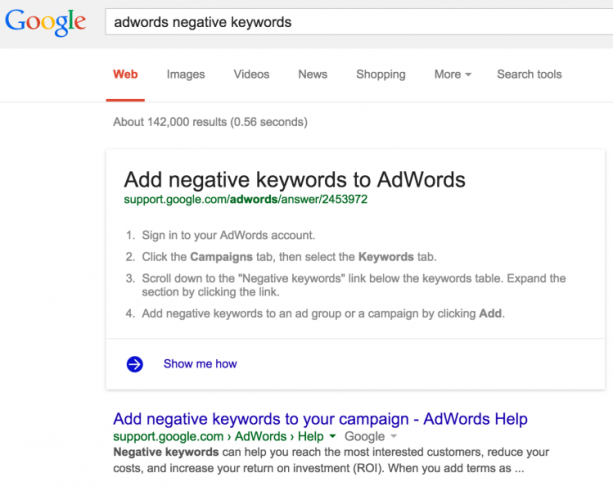Expand the green arrow after support.google.com Help
This screenshot has width=613, height=491.
click(333, 436)
